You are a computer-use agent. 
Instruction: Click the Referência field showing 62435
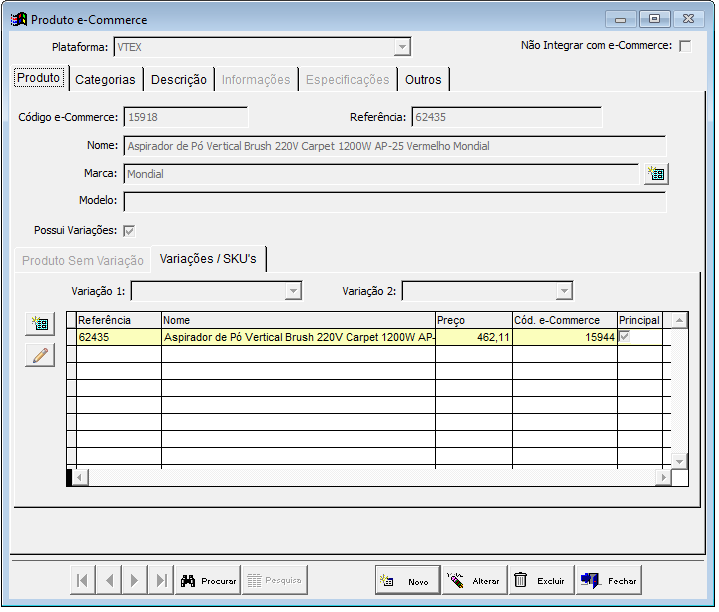tap(509, 118)
